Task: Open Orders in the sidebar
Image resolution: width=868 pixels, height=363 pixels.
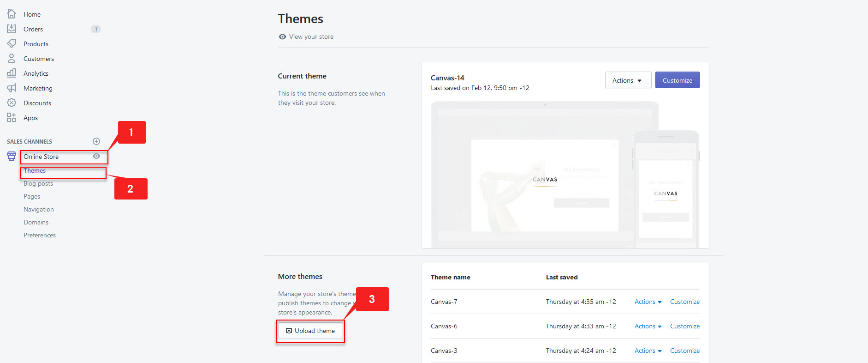Action: tap(33, 29)
